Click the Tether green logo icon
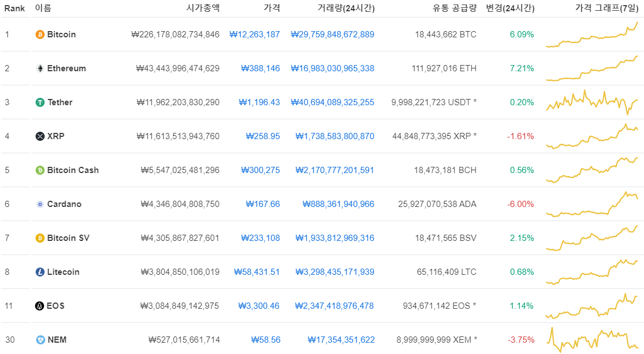The image size is (644, 354). (40, 102)
